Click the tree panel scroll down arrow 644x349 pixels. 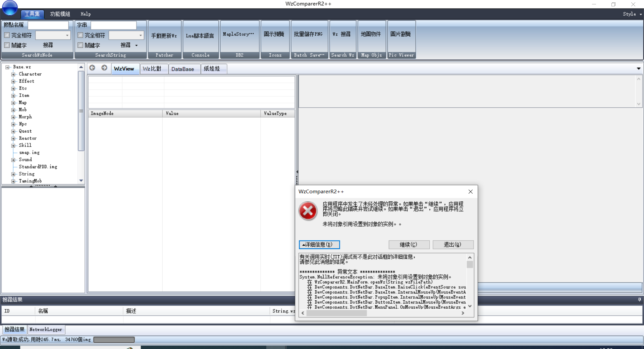point(81,181)
